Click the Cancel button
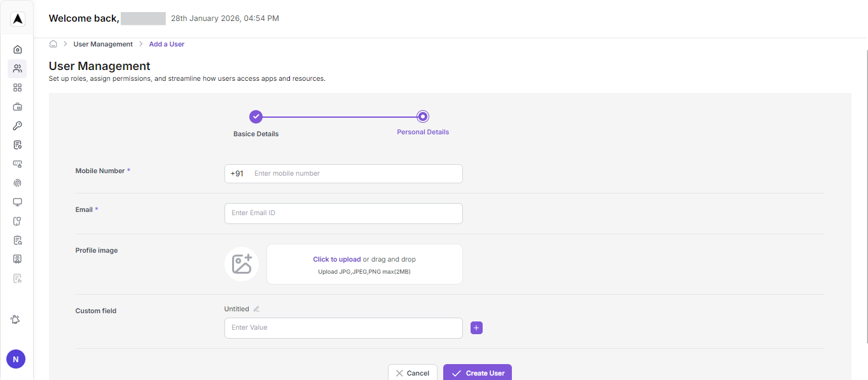This screenshot has width=868, height=380. (x=412, y=373)
